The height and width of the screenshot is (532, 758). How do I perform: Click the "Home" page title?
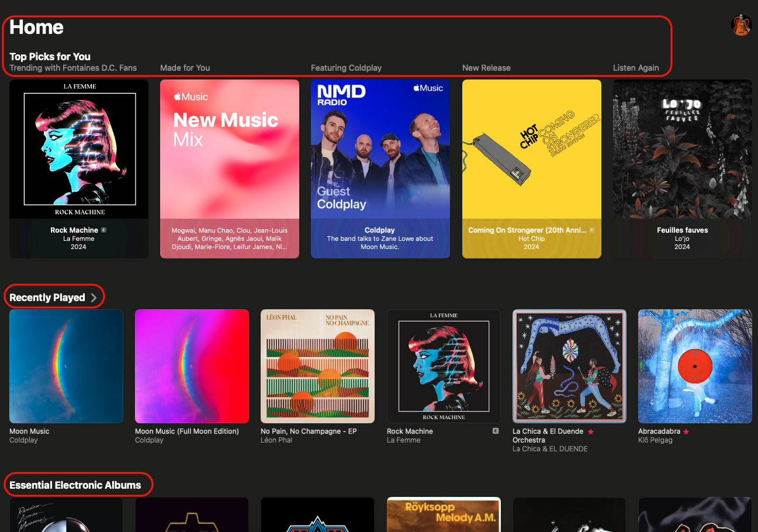click(36, 27)
